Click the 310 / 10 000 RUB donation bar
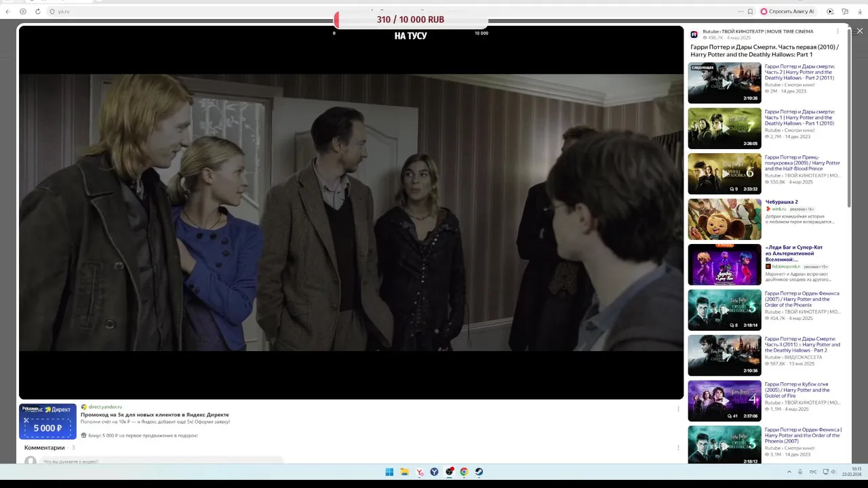This screenshot has height=488, width=868. 410,20
